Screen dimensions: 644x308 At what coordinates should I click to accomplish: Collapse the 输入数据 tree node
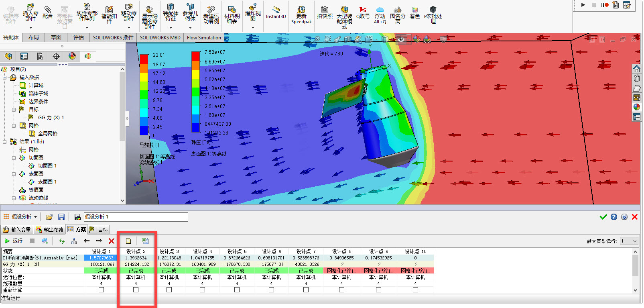coord(5,78)
